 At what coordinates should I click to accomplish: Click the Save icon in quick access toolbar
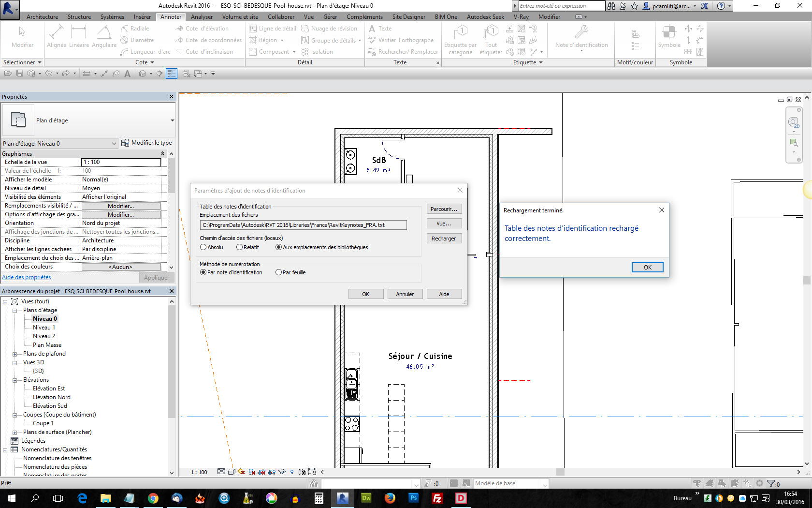pyautogui.click(x=20, y=74)
